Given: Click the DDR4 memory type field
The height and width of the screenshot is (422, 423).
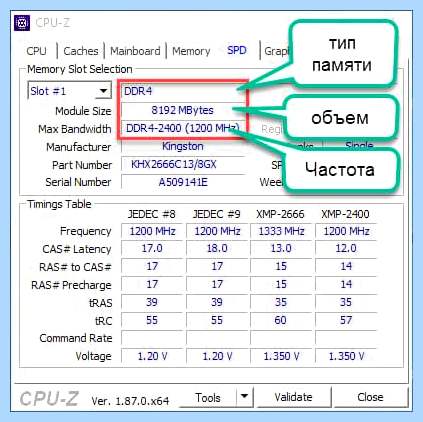Looking at the screenshot, I should [183, 91].
